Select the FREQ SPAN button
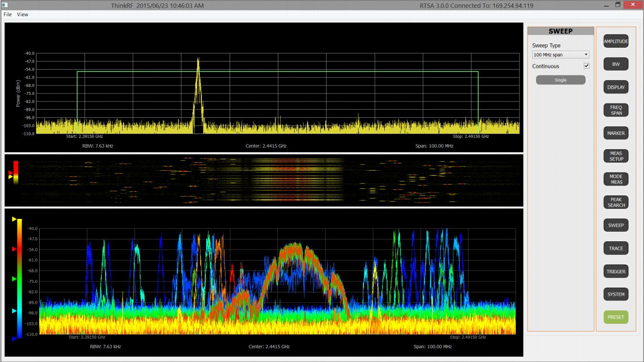The height and width of the screenshot is (362, 644). [615, 110]
